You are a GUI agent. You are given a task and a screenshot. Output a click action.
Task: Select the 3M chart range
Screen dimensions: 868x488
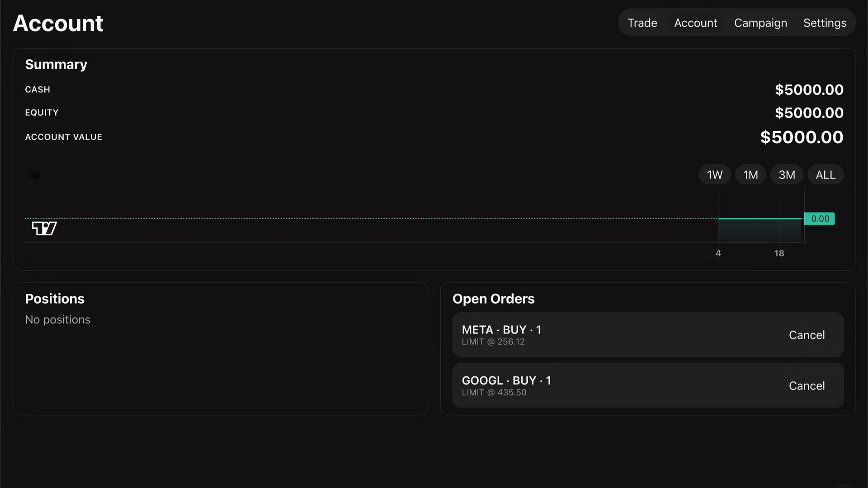click(787, 175)
